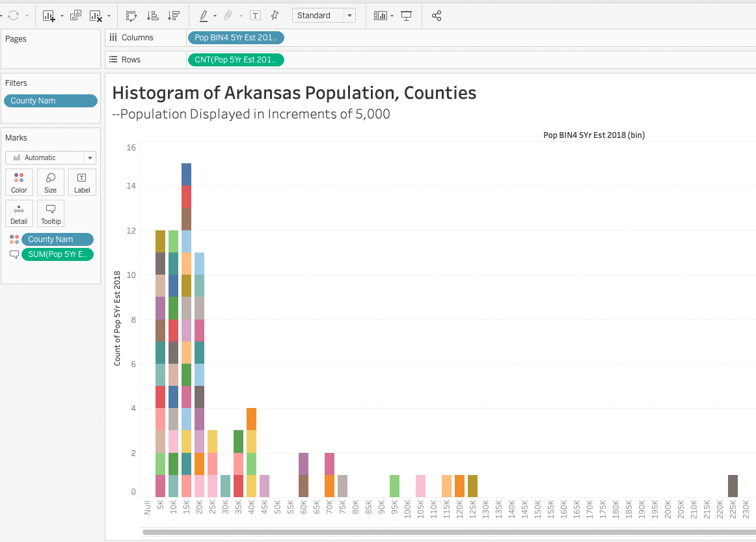Toggle mark labels in the toolbar
The height and width of the screenshot is (542, 756).
pos(256,16)
